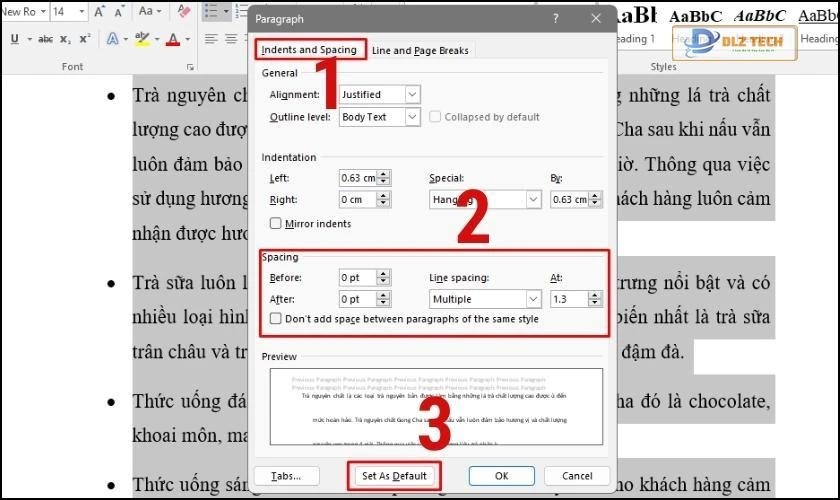This screenshot has height=500, width=840.
Task: Click the paragraph Preview box
Action: pos(436,407)
